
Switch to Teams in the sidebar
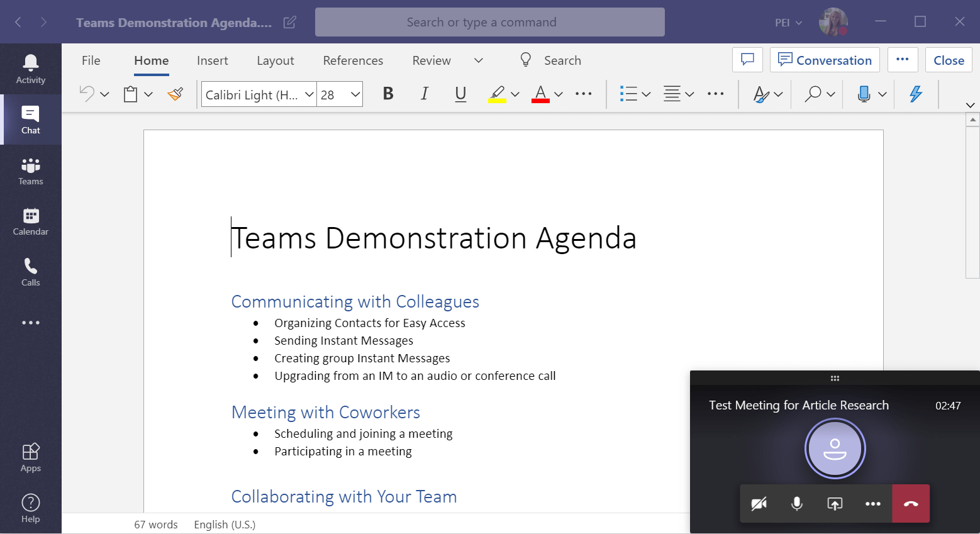pos(30,170)
